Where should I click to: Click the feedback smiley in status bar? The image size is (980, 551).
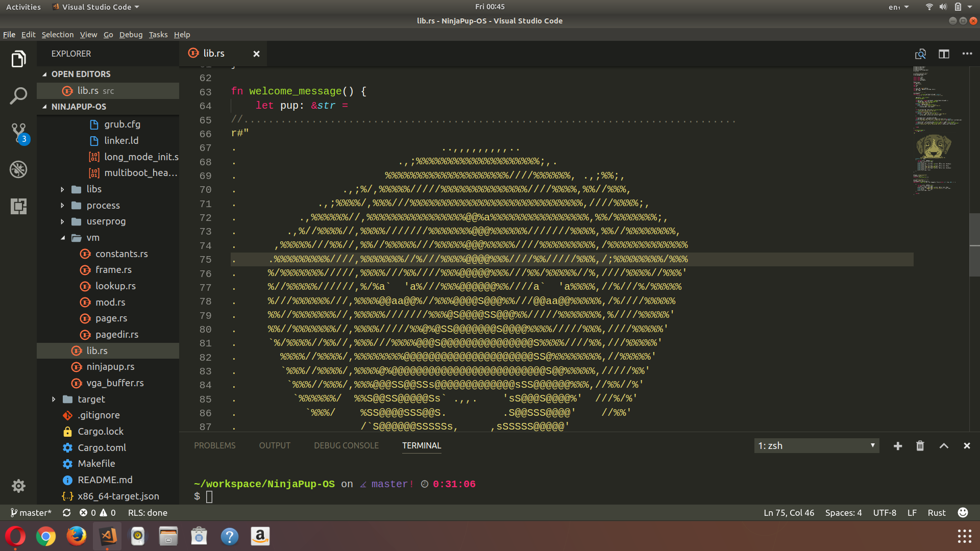click(x=963, y=513)
